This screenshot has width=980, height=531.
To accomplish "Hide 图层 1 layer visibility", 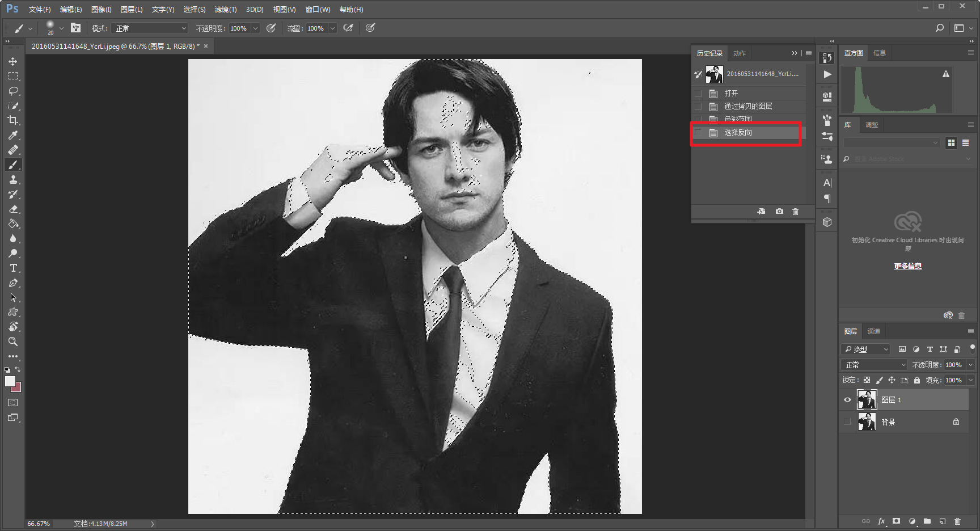I will click(847, 400).
